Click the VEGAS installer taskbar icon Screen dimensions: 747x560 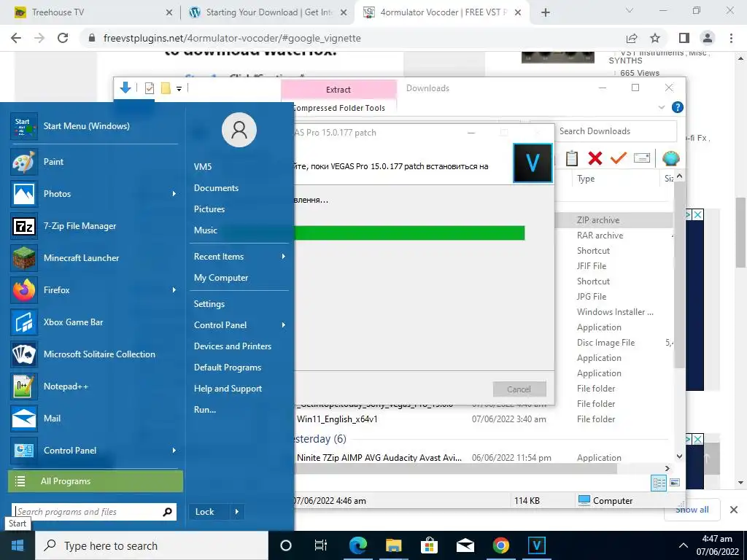pos(536,545)
